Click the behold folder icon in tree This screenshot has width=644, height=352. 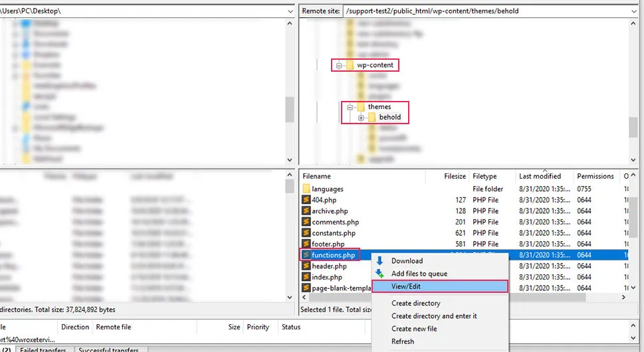(372, 118)
